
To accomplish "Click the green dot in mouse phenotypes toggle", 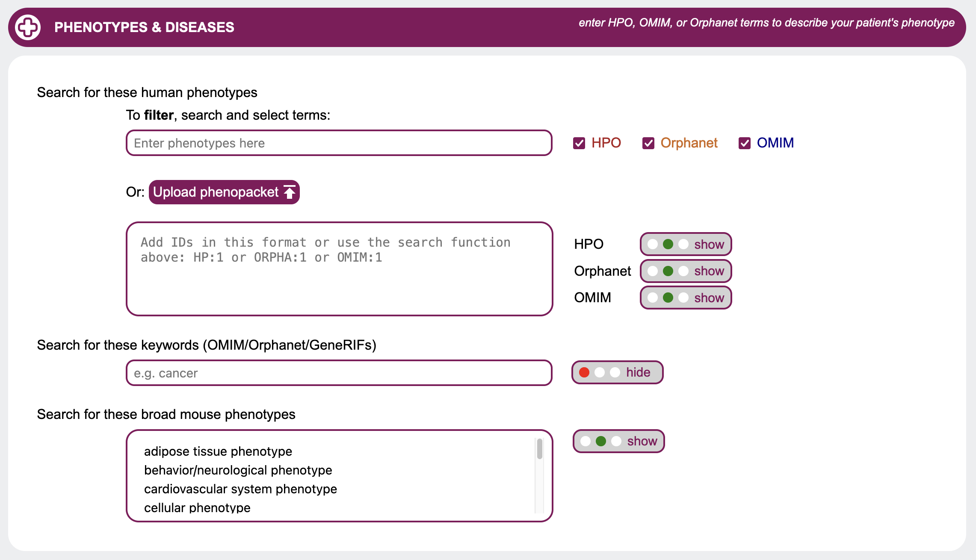I will [x=601, y=441].
